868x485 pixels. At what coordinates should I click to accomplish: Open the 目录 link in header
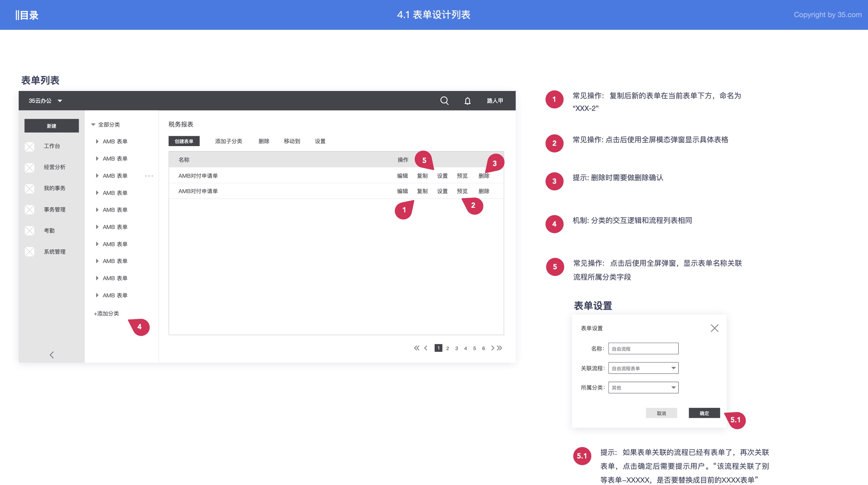coord(27,15)
